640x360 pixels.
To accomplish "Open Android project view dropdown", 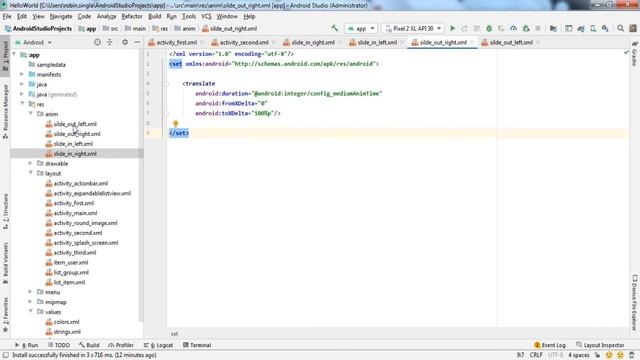I will pyautogui.click(x=33, y=42).
